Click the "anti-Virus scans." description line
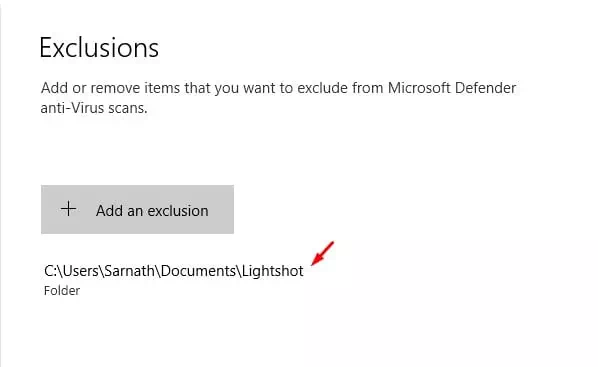Image resolution: width=598 pixels, height=367 pixels. [x=94, y=108]
